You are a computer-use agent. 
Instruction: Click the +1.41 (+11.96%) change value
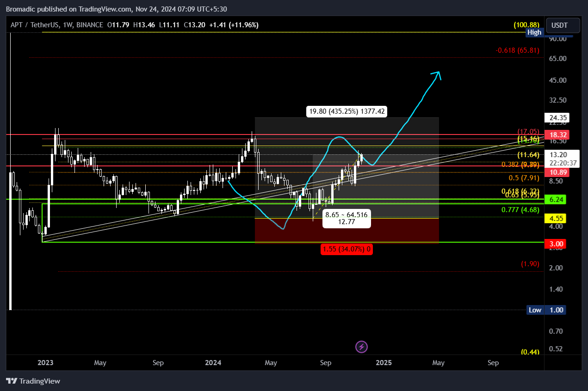(x=234, y=25)
